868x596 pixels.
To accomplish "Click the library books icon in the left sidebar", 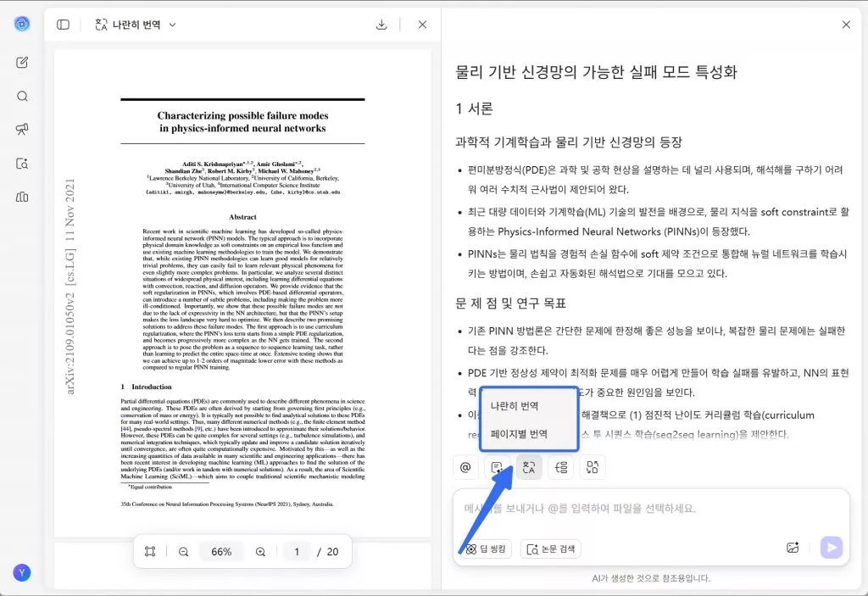I will click(x=21, y=198).
